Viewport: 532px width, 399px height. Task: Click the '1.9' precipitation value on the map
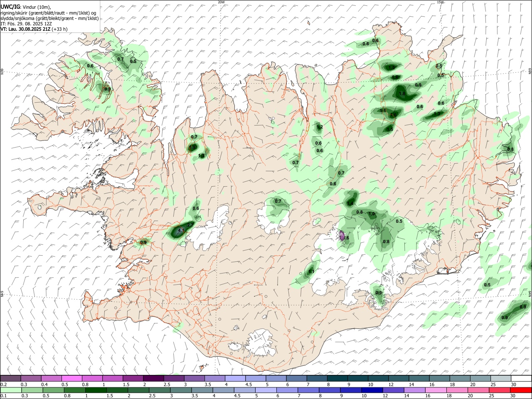192,147
